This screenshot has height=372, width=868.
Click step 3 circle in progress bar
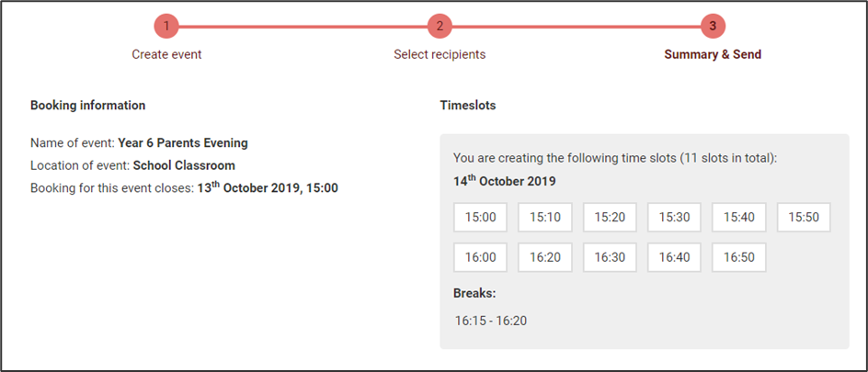click(713, 26)
